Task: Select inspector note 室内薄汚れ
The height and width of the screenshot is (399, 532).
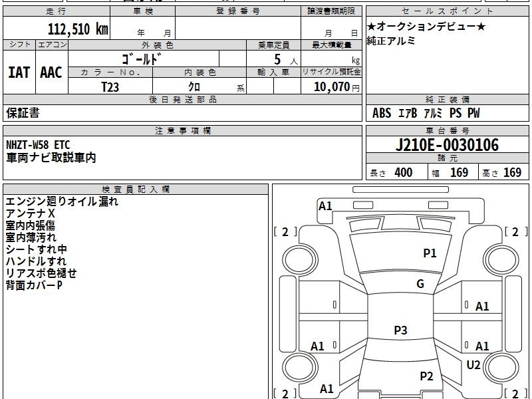Action: pos(31,237)
